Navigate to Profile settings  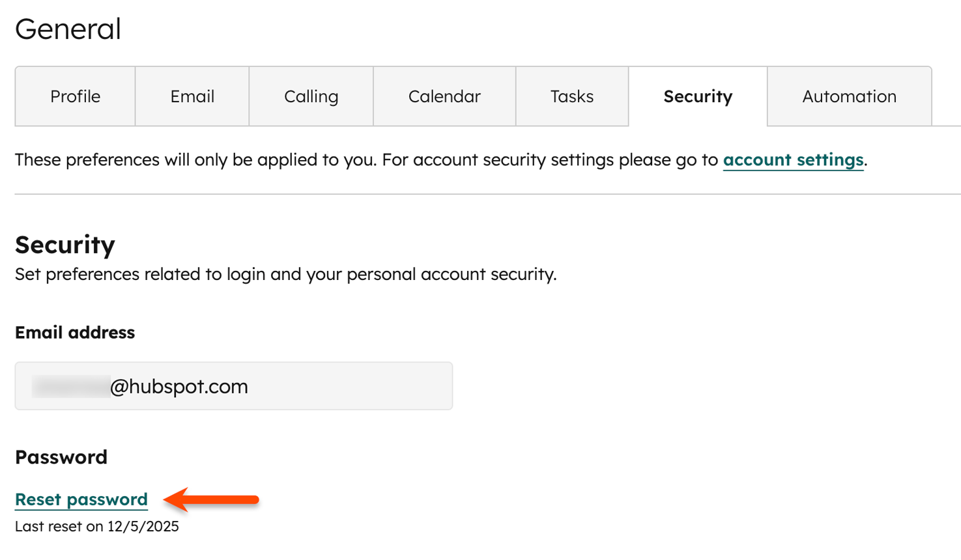[x=75, y=96]
